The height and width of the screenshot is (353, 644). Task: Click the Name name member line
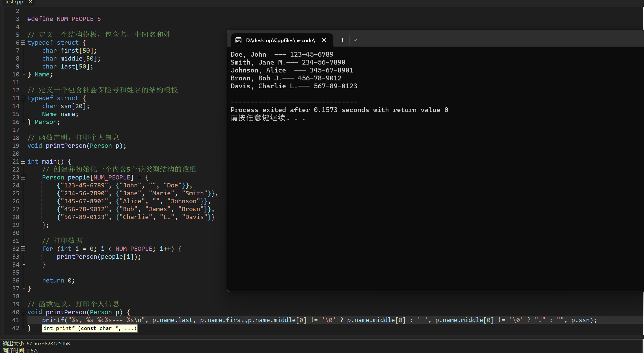click(x=60, y=114)
